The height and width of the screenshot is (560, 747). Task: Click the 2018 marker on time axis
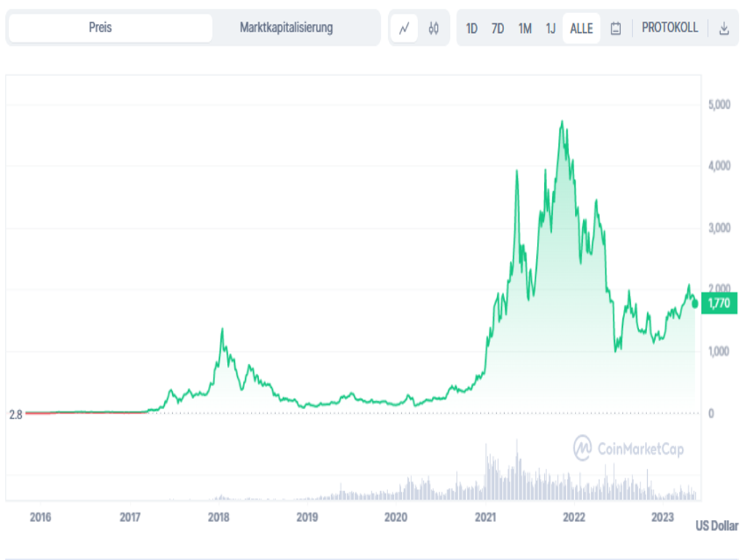coord(219,517)
